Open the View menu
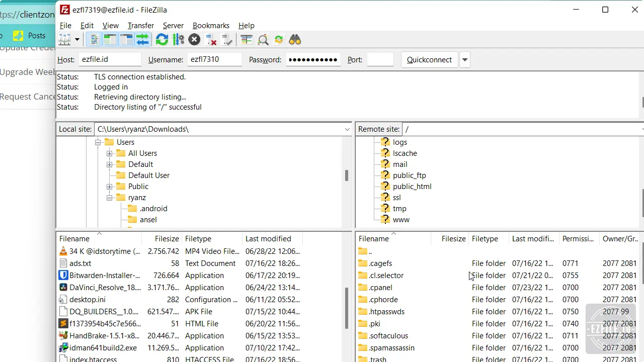Image resolution: width=644 pixels, height=362 pixels. point(110,25)
